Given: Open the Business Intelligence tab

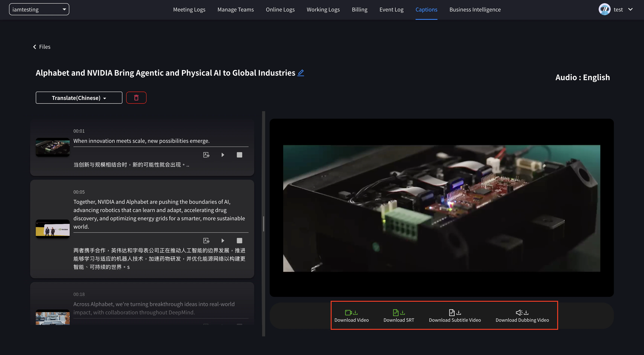Looking at the screenshot, I should pos(475,9).
